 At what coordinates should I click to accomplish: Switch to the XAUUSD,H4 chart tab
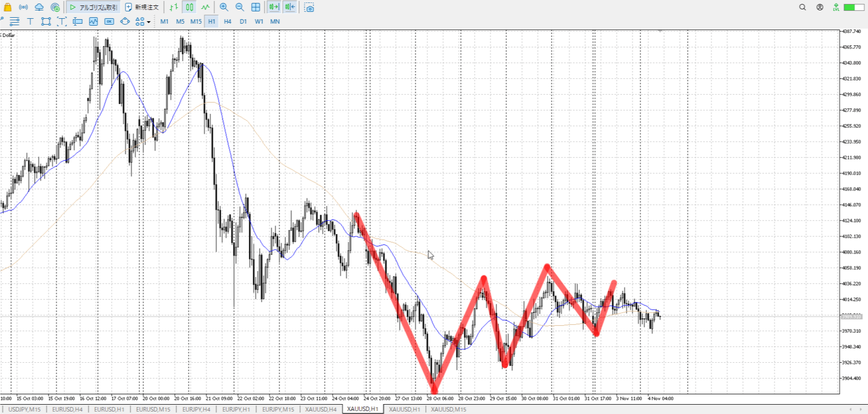coord(321,409)
